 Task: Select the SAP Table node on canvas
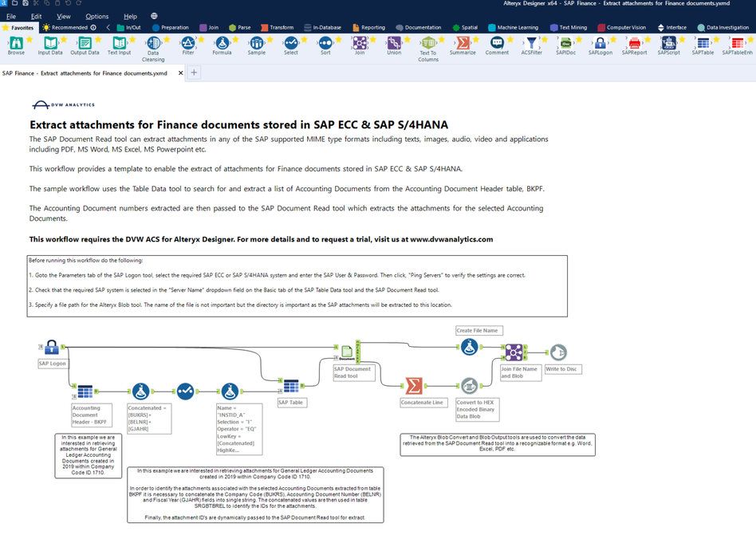(x=291, y=386)
